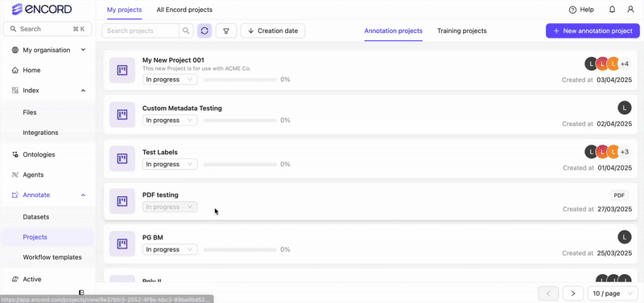Click progress bar of PG BM
This screenshot has height=303, width=644.
pyautogui.click(x=240, y=249)
